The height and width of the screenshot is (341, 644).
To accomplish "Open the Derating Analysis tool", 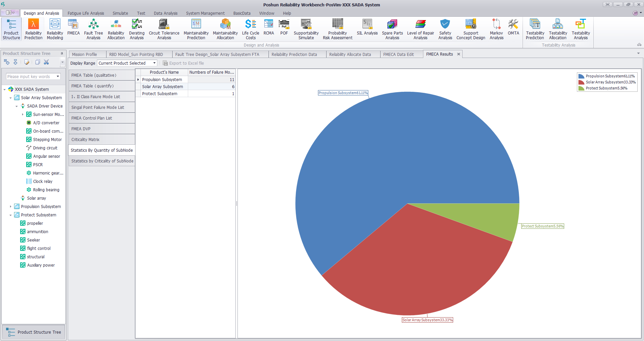I will [137, 29].
